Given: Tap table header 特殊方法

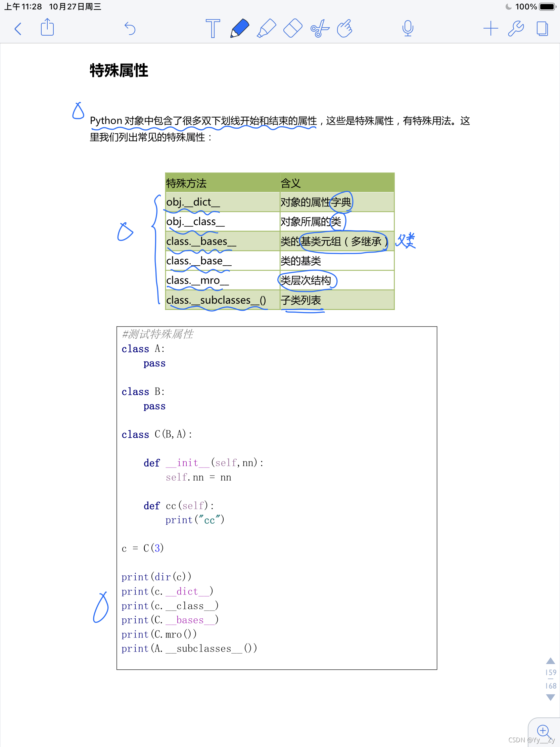Looking at the screenshot, I should [x=223, y=183].
